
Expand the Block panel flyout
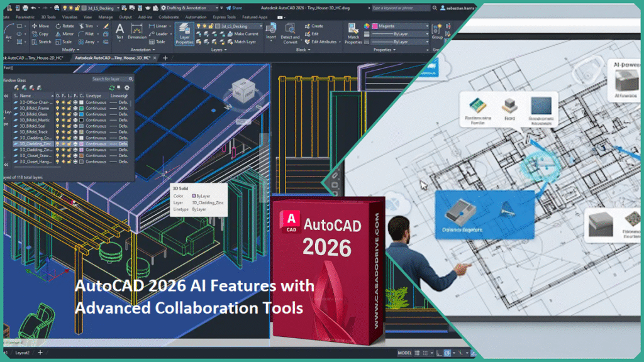coord(303,50)
